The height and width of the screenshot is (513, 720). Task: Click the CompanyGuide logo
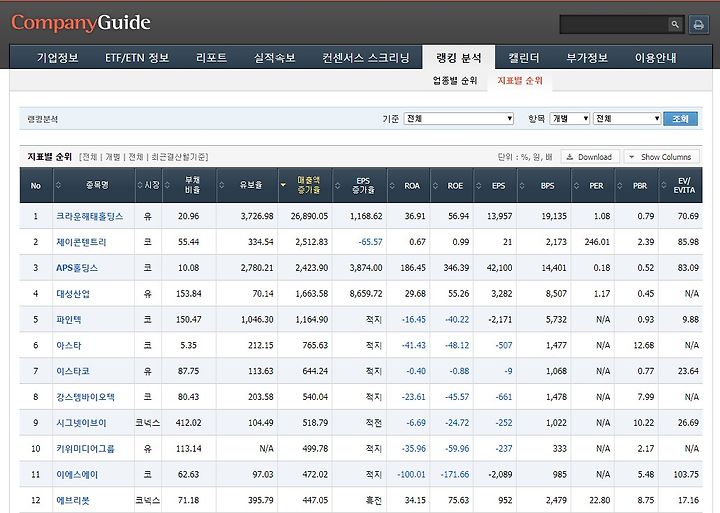click(x=81, y=23)
